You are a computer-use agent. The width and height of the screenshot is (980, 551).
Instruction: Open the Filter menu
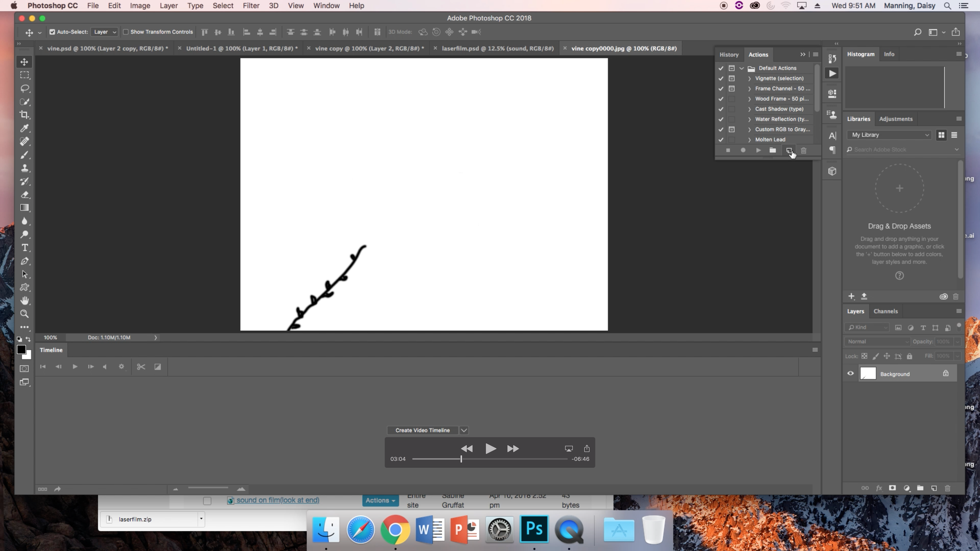tap(251, 6)
